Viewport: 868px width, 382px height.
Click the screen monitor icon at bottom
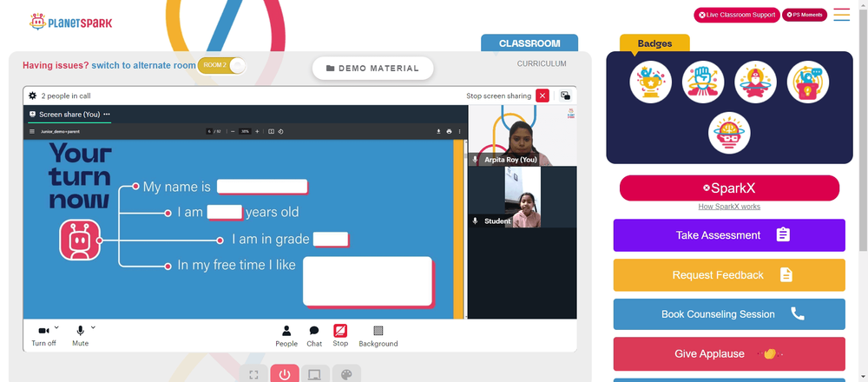[x=316, y=375]
